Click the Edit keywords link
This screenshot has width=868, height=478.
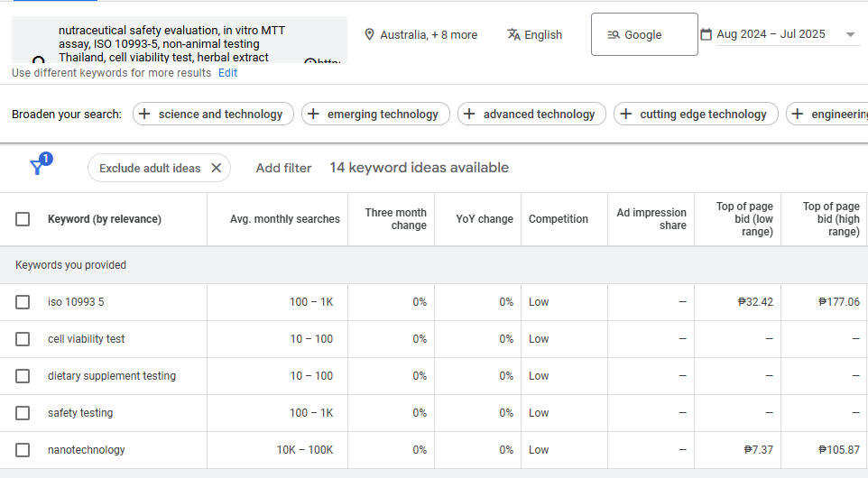(227, 73)
